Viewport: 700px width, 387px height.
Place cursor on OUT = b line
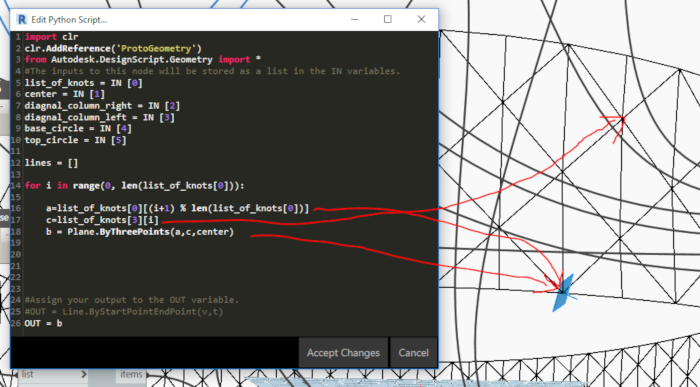[43, 323]
